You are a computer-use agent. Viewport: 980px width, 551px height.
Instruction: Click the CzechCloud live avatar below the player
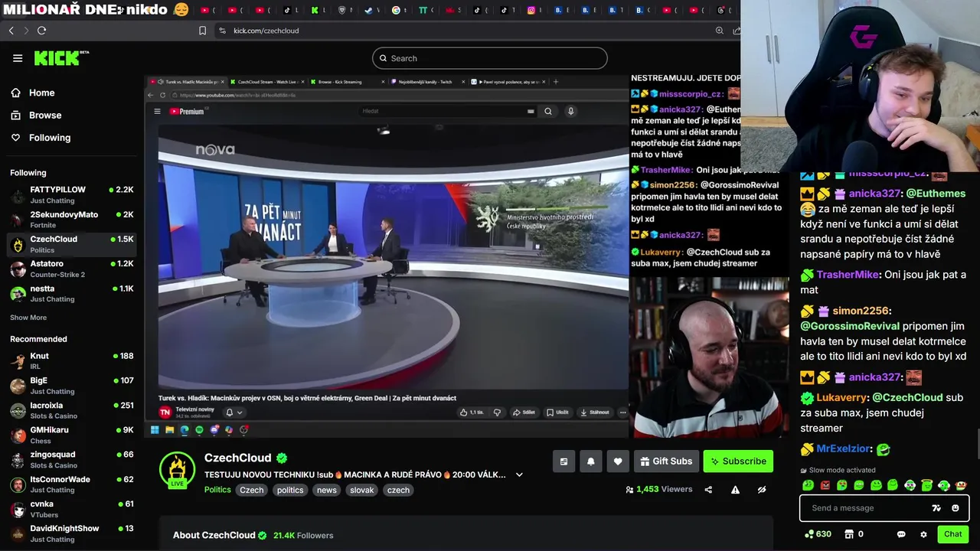pyautogui.click(x=177, y=469)
